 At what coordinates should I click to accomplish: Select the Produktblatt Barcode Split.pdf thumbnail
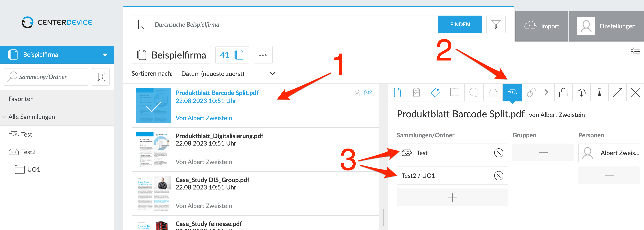coord(154,106)
